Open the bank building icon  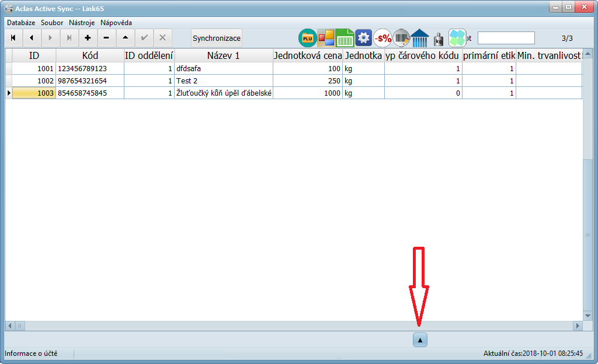(x=420, y=38)
